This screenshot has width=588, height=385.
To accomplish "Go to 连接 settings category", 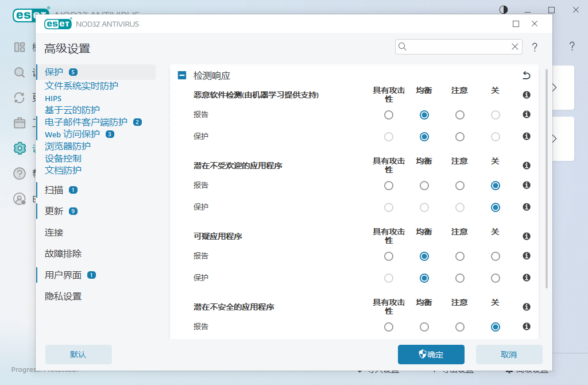I will [53, 232].
